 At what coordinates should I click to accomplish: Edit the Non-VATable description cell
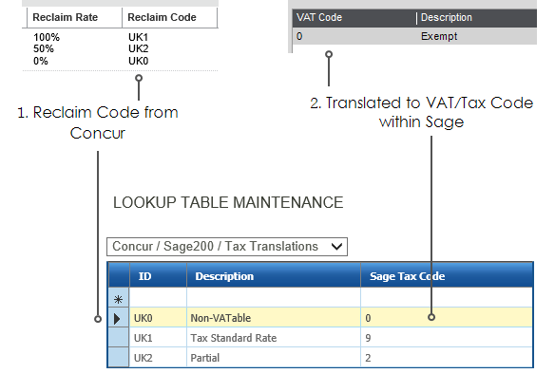pos(274,318)
